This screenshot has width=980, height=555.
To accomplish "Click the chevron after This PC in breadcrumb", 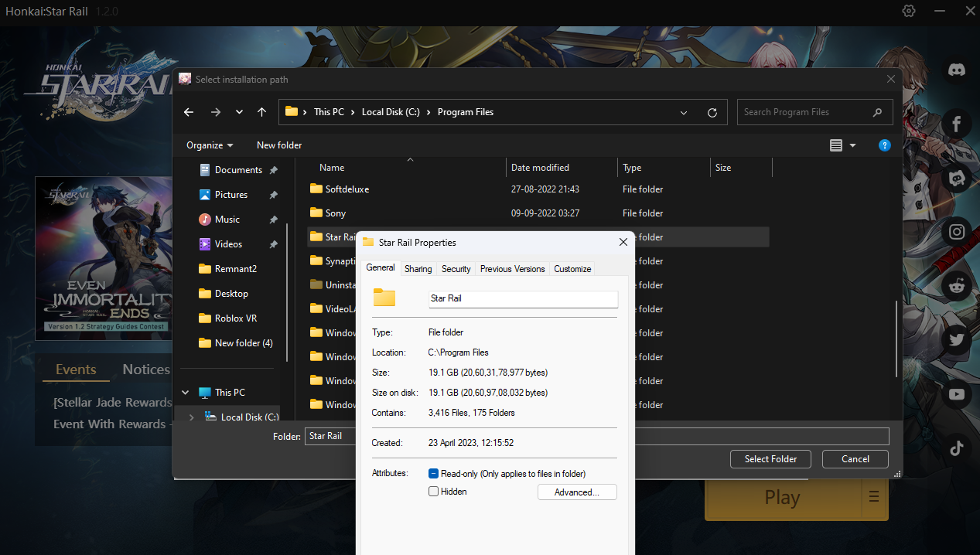I will coord(353,112).
